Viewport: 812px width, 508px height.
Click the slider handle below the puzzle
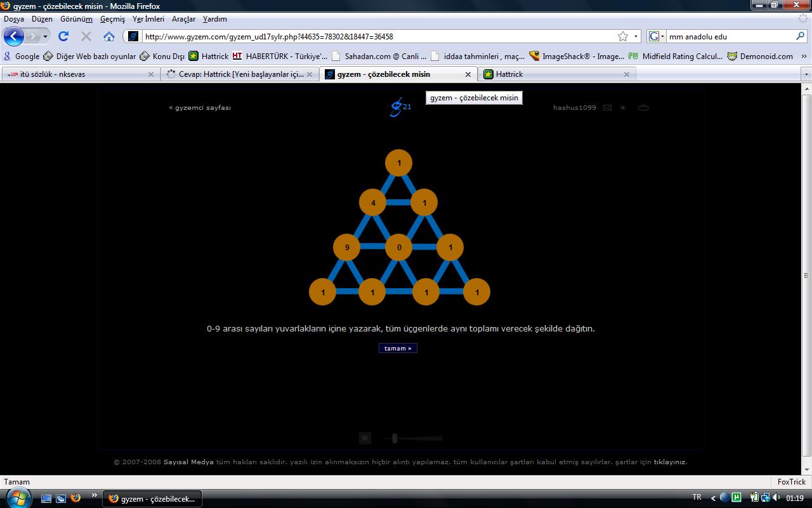pyautogui.click(x=395, y=438)
